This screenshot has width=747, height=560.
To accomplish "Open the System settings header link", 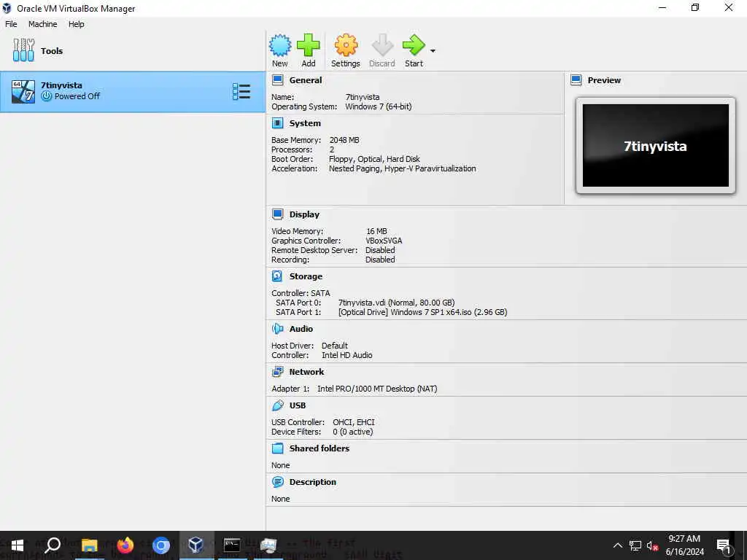I will point(305,123).
